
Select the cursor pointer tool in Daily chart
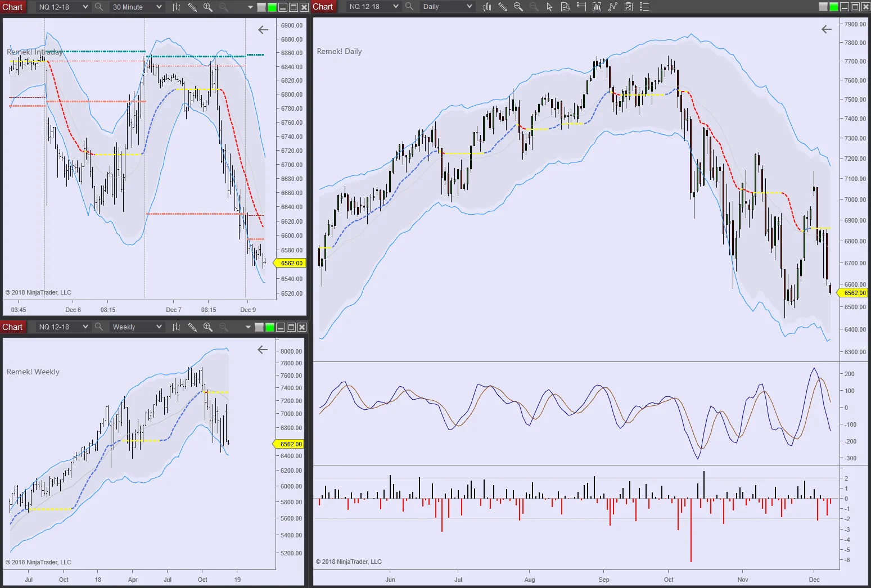click(549, 7)
